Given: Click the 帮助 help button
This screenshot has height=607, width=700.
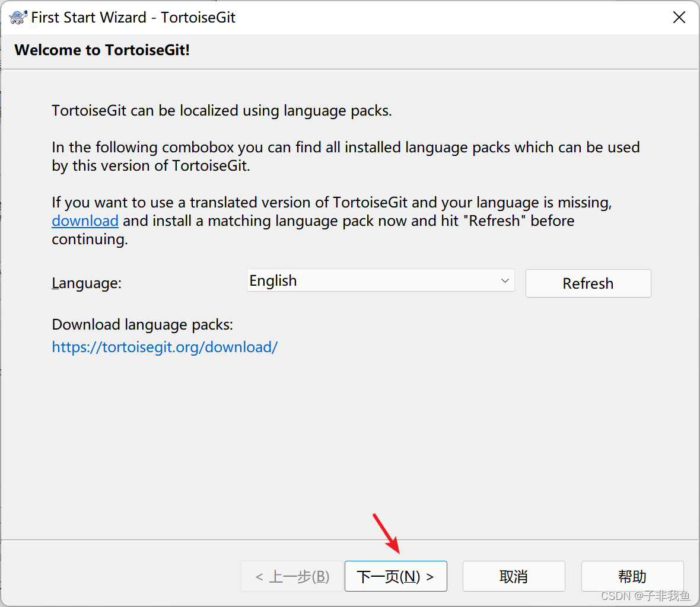Looking at the screenshot, I should tap(632, 576).
